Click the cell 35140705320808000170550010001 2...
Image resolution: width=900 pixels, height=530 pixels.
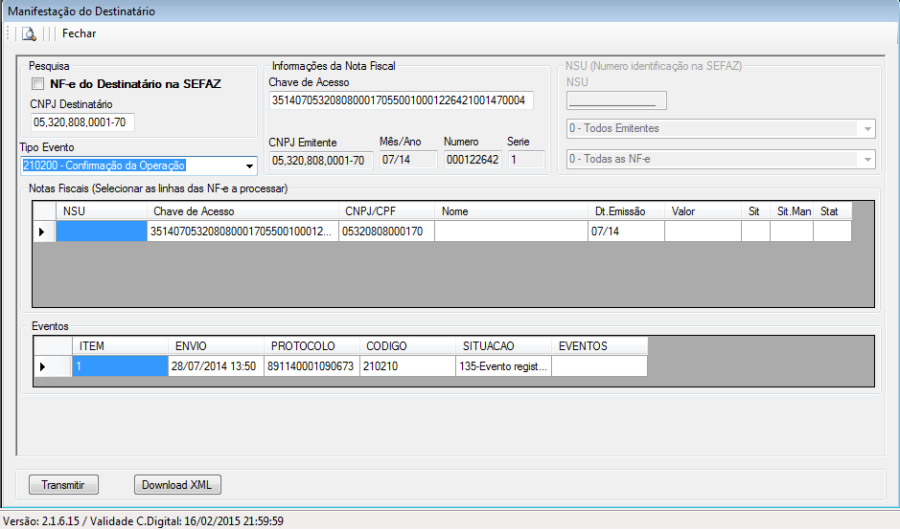click(x=243, y=232)
